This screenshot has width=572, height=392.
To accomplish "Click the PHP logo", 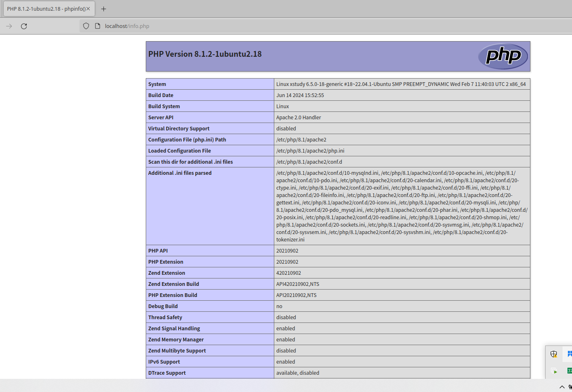I will (503, 56).
